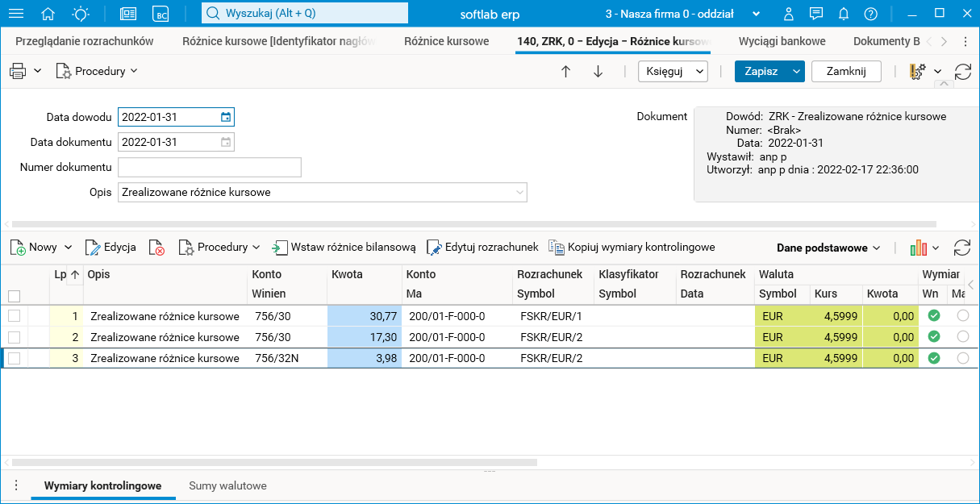Click the home icon in top bar
Viewport: 980px width, 504px height.
[x=48, y=14]
